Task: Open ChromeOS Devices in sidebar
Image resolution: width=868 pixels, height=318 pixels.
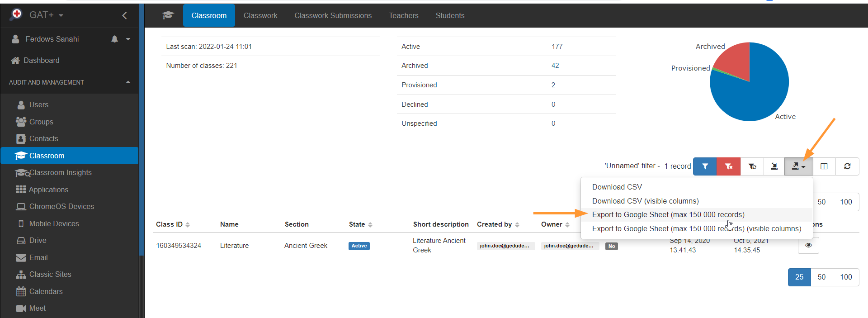Action: [x=61, y=207]
